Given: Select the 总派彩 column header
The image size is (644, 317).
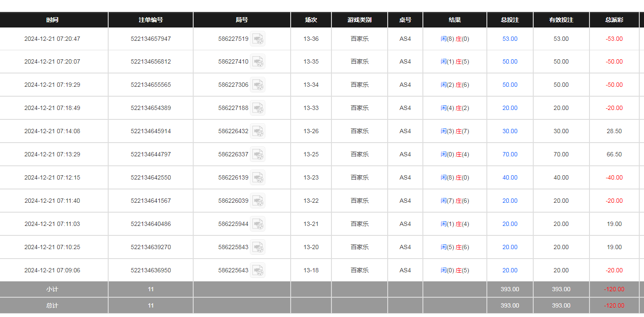Looking at the screenshot, I should pyautogui.click(x=614, y=20).
